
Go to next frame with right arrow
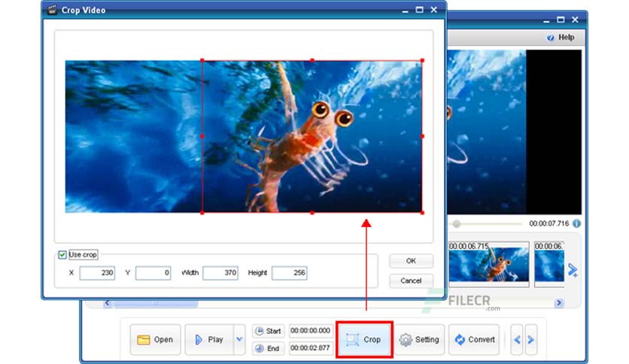(530, 340)
